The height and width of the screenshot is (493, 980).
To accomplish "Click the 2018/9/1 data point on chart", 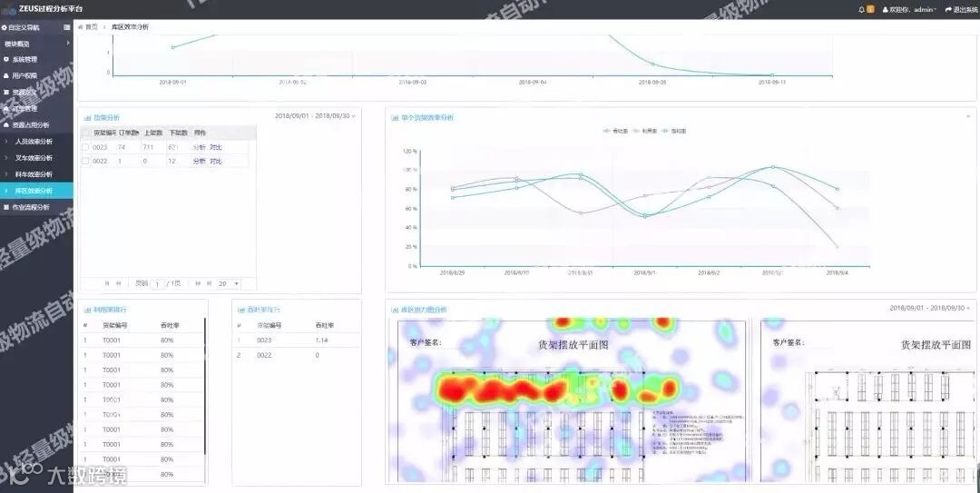I will (x=644, y=216).
